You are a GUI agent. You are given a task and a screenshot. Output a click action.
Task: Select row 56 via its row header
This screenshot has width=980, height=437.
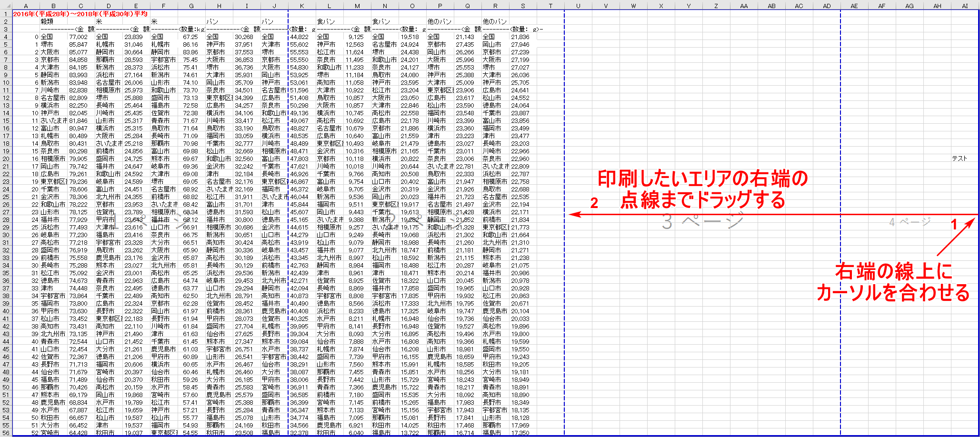pyautogui.click(x=6, y=433)
